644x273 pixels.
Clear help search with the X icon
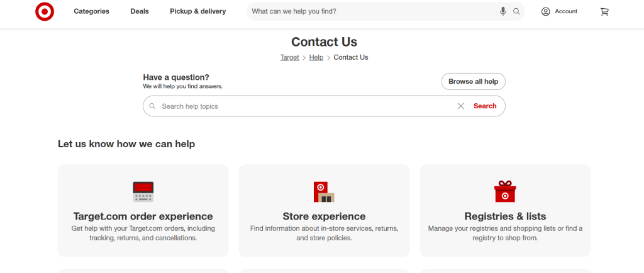click(461, 106)
